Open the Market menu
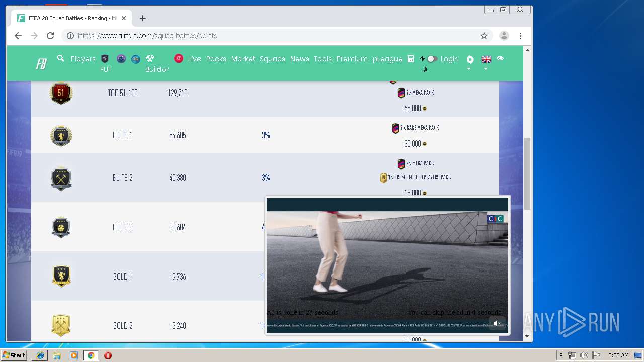Viewport: 644px width, 362px height. point(243,59)
